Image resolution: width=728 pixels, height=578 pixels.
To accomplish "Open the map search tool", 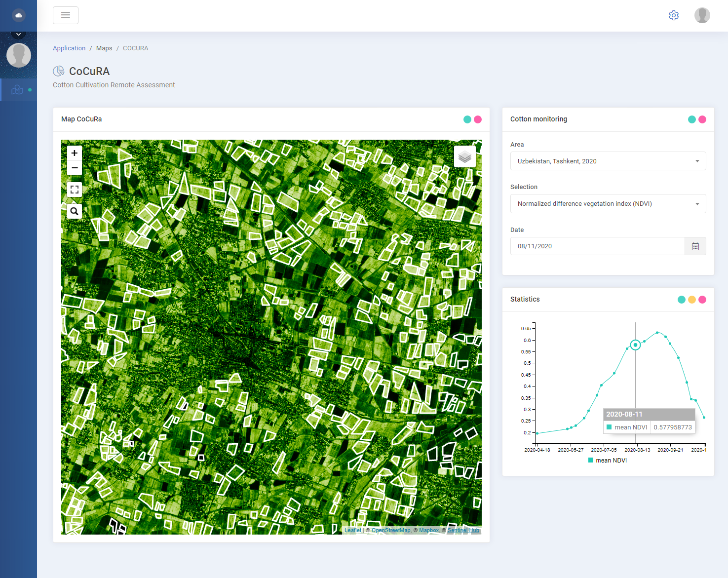I will tap(75, 211).
